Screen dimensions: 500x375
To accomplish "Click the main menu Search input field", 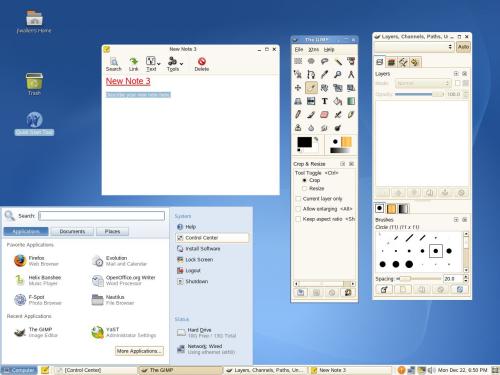I will [x=102, y=216].
